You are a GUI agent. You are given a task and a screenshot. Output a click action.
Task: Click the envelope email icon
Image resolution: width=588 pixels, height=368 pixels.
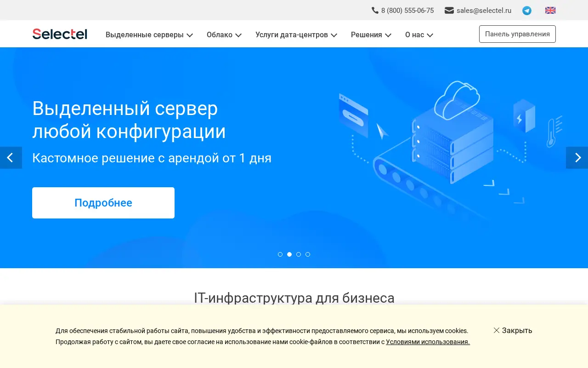click(449, 10)
